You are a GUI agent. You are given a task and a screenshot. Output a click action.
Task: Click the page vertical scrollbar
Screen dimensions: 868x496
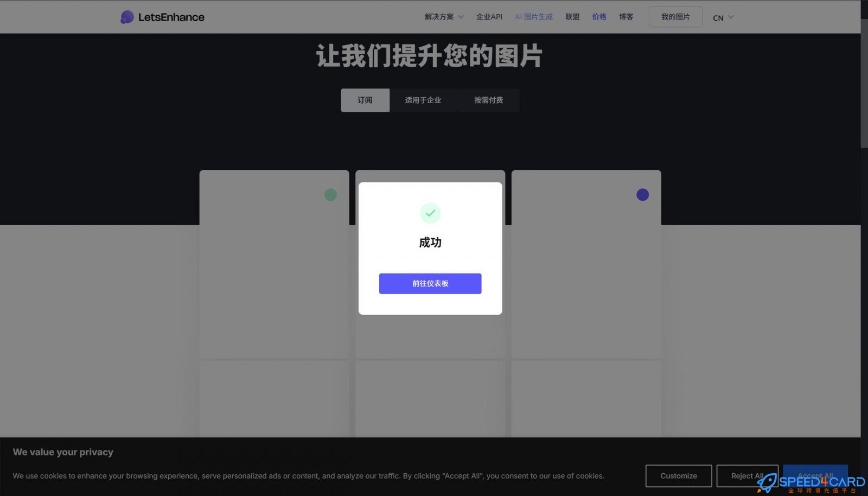point(864,84)
